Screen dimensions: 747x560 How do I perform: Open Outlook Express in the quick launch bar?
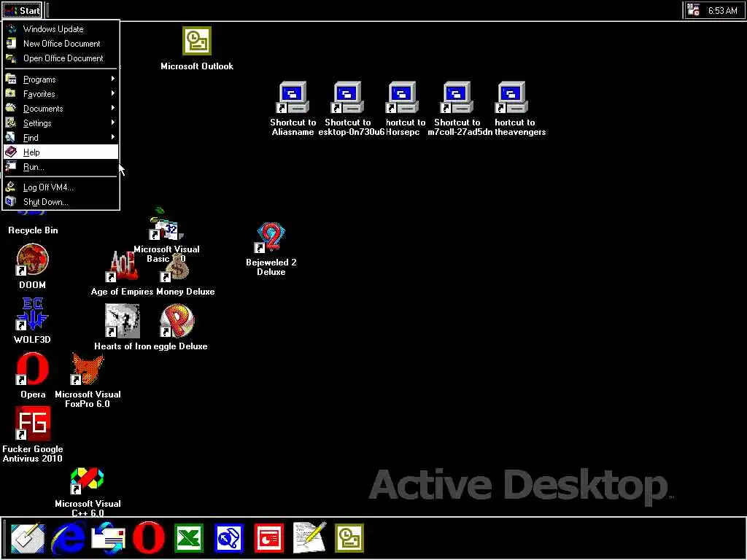click(109, 539)
